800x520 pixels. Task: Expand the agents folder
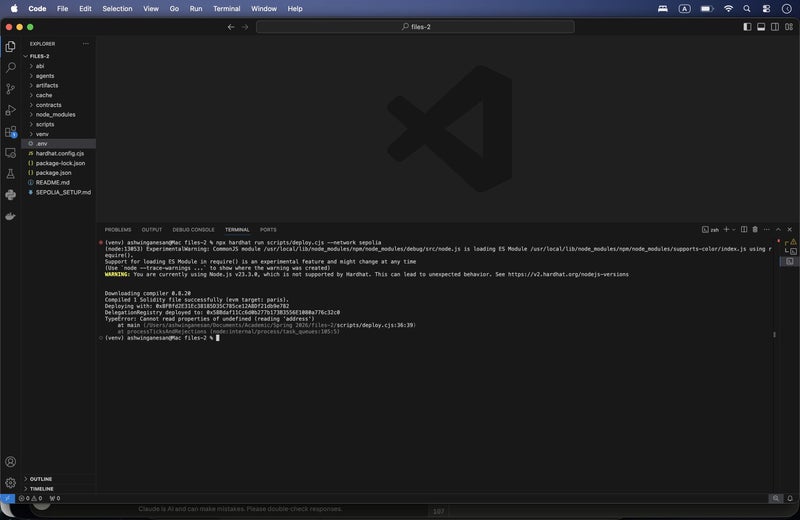pyautogui.click(x=58, y=76)
